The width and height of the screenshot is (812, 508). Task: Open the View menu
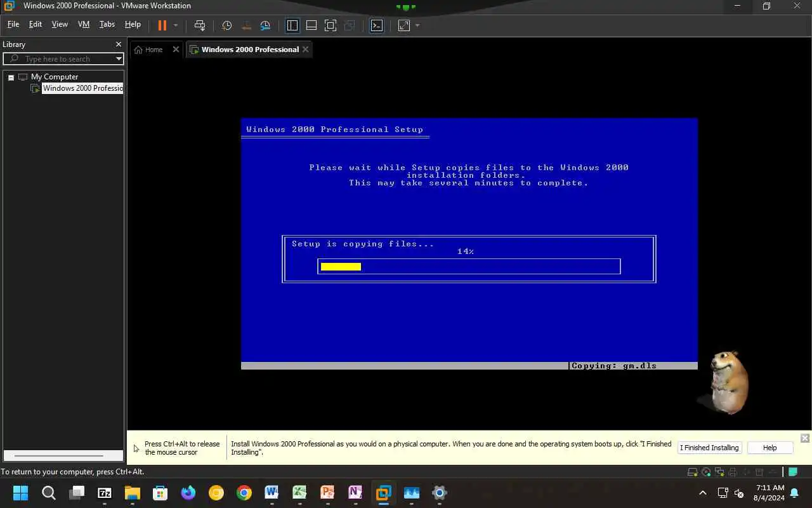60,24
